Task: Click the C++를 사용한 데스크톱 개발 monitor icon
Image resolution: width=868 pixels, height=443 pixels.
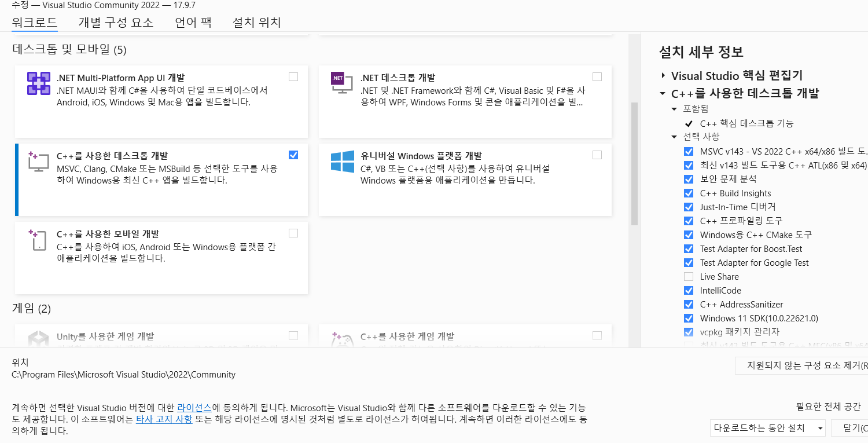Action: tap(39, 162)
